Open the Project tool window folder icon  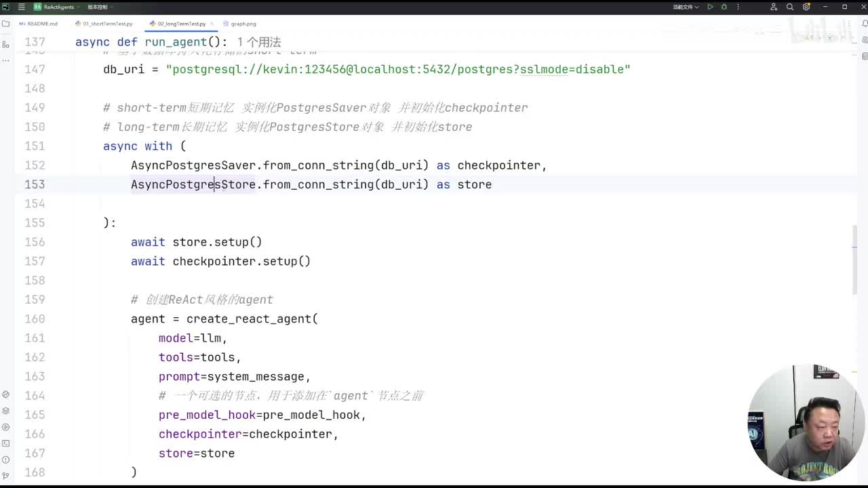tap(5, 24)
